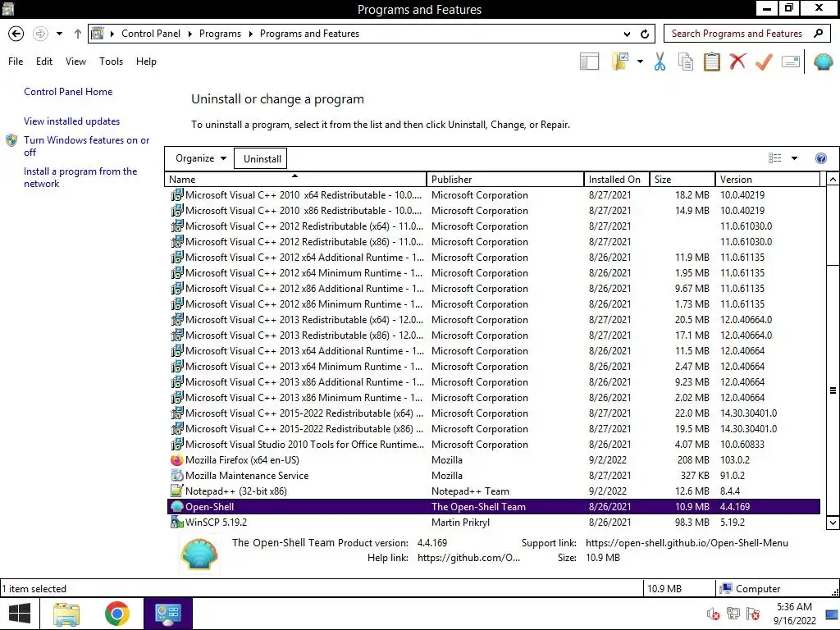
Task: Click the blue help question mark icon
Action: [820, 158]
